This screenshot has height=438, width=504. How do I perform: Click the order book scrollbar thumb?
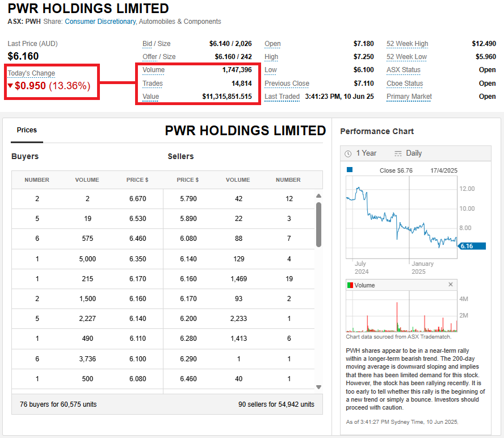(318, 224)
